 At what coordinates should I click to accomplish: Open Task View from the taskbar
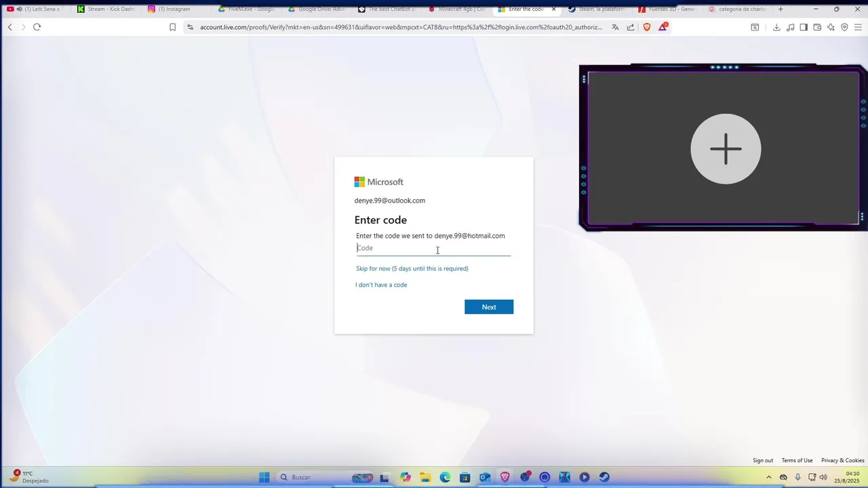(384, 477)
